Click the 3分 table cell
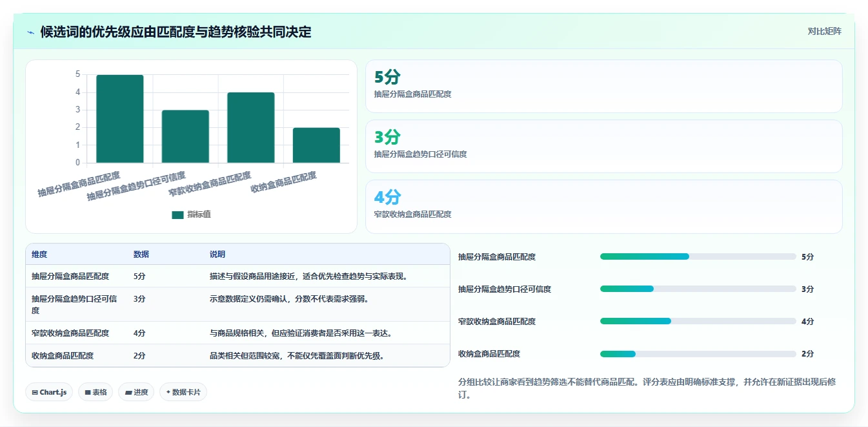This screenshot has height=427, width=868. pos(139,299)
